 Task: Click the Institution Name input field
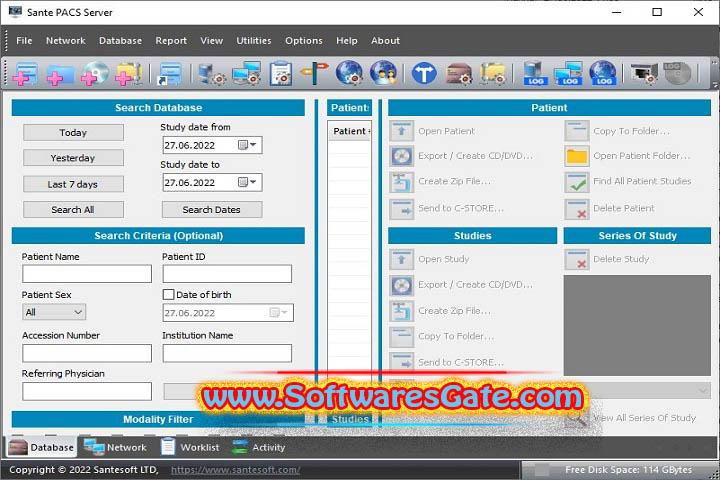227,353
